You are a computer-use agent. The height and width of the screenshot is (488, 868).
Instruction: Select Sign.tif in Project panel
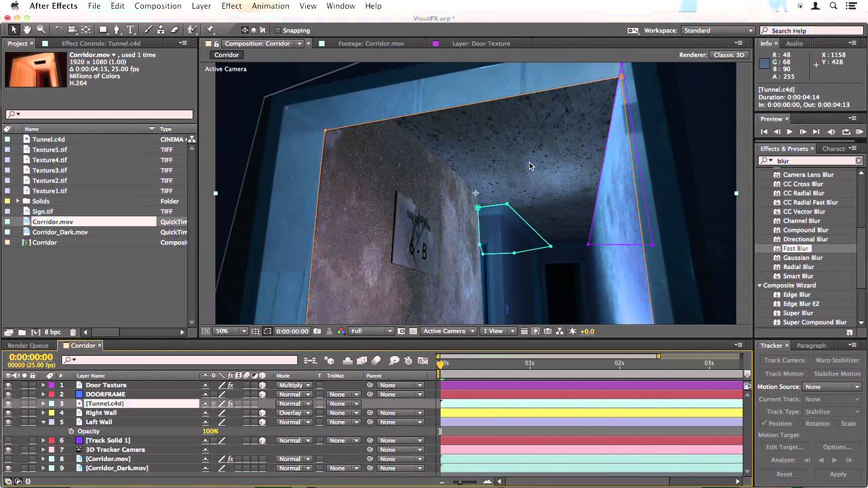(x=43, y=211)
